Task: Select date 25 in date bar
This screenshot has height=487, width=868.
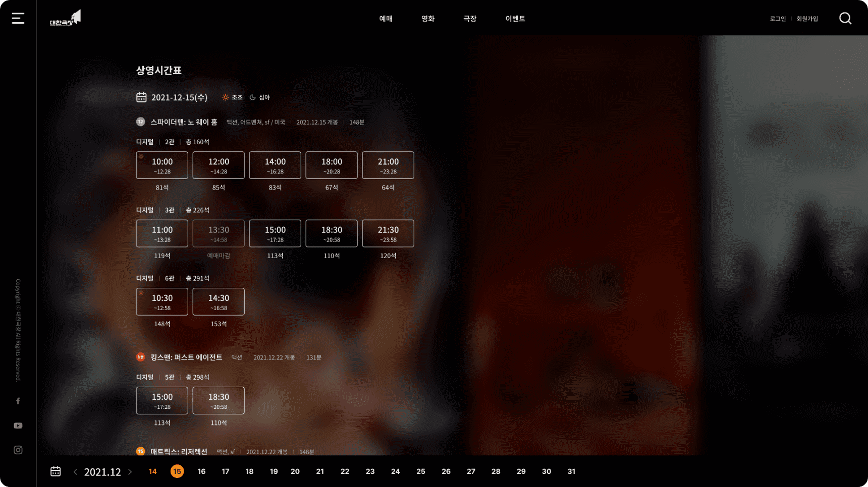Action: point(420,471)
